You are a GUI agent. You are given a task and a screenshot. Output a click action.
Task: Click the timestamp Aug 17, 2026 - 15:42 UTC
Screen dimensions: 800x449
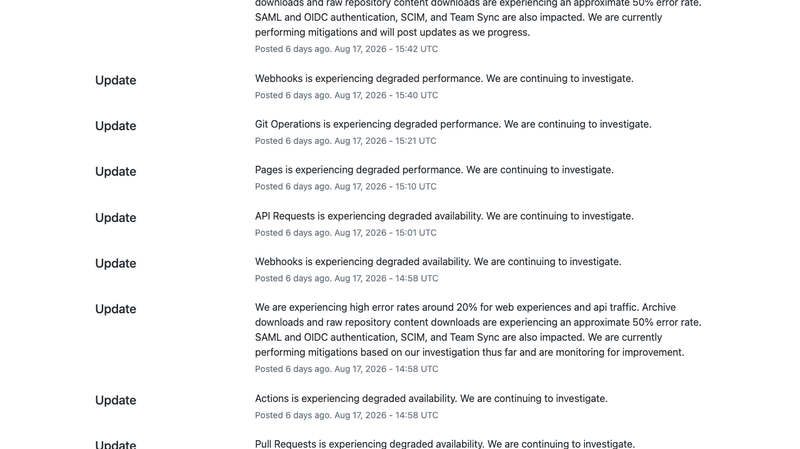tap(386, 49)
